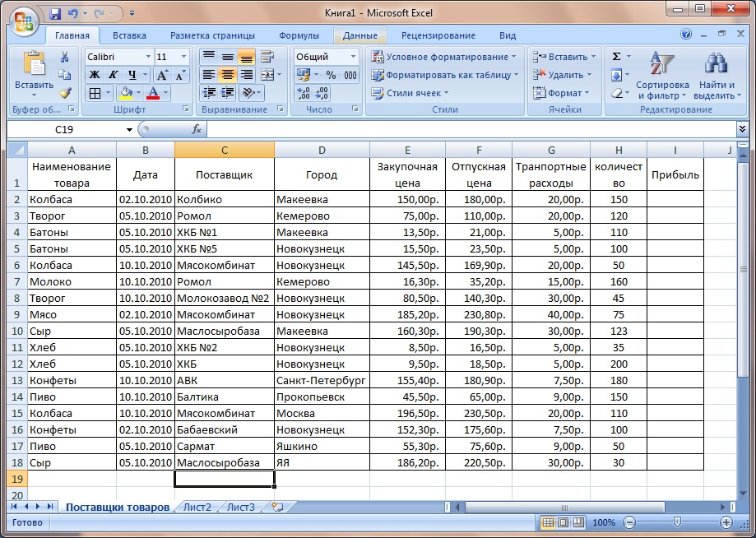756x538 pixels.
Task: Move the zoom slider handle
Action: pyautogui.click(x=677, y=522)
